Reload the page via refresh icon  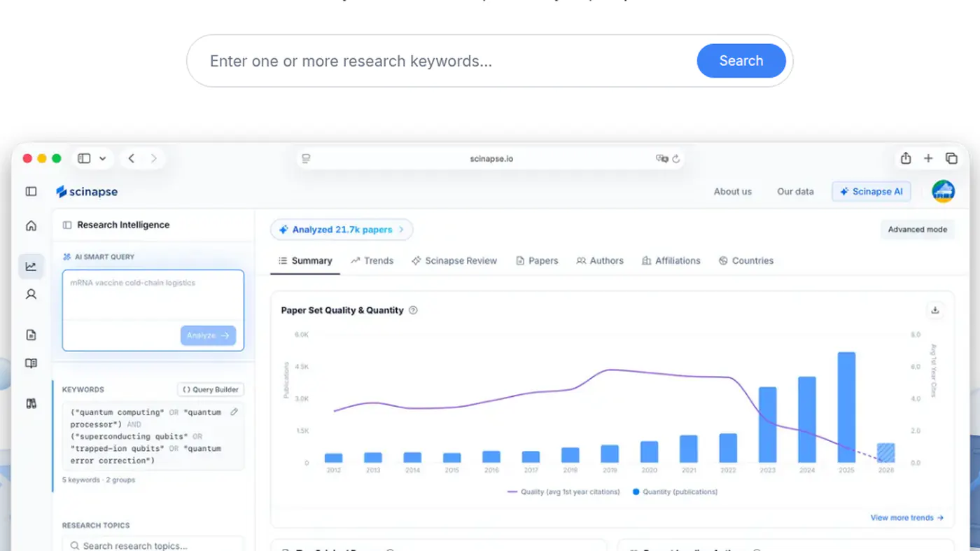676,159
